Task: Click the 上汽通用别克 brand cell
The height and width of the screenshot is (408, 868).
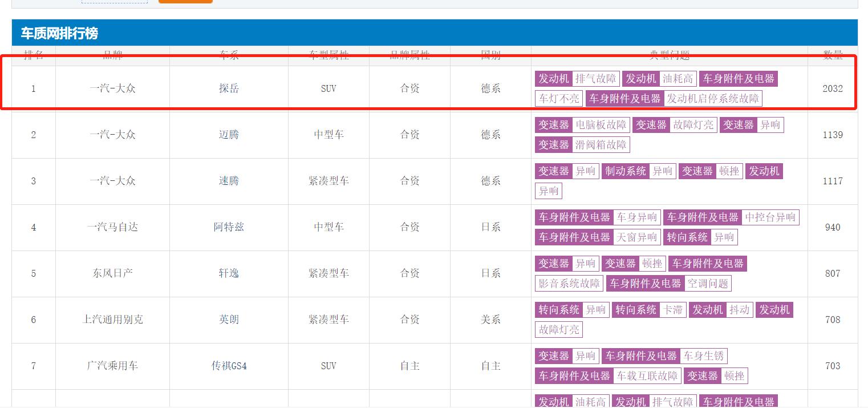Action: click(x=112, y=320)
